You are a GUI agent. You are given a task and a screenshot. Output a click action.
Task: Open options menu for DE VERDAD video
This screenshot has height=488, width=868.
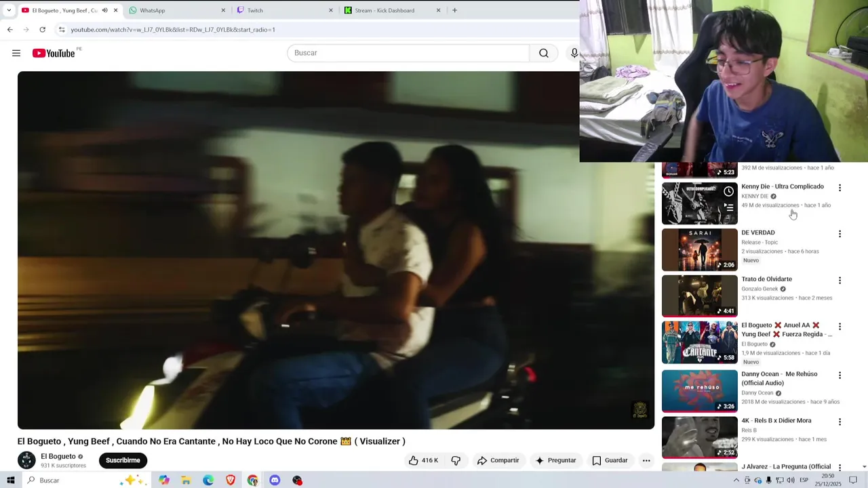840,234
